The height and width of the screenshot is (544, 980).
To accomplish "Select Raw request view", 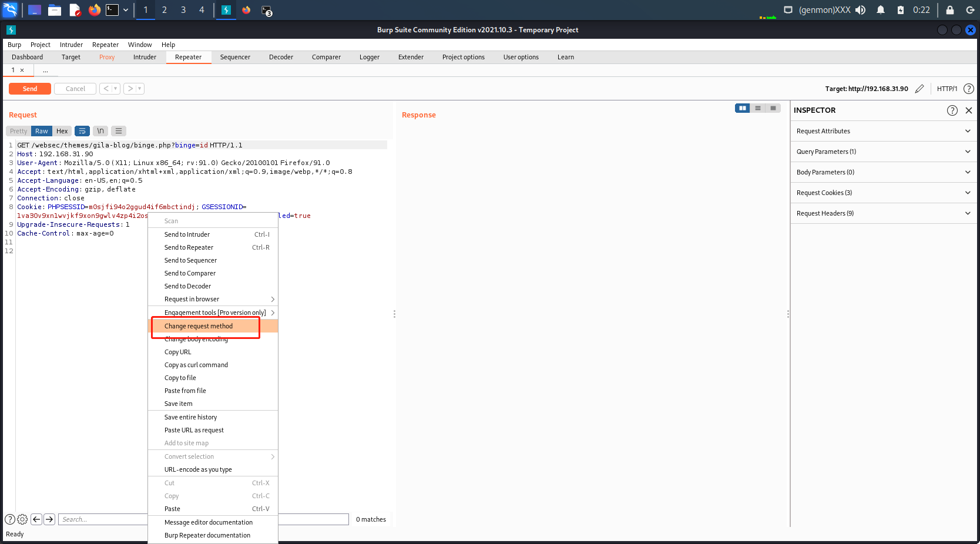I will pyautogui.click(x=41, y=131).
